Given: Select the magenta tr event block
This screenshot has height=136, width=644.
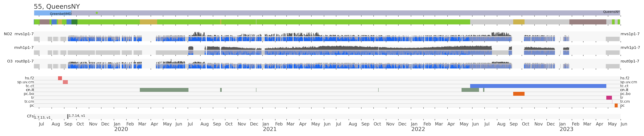Looking at the screenshot, I should coord(609,98).
